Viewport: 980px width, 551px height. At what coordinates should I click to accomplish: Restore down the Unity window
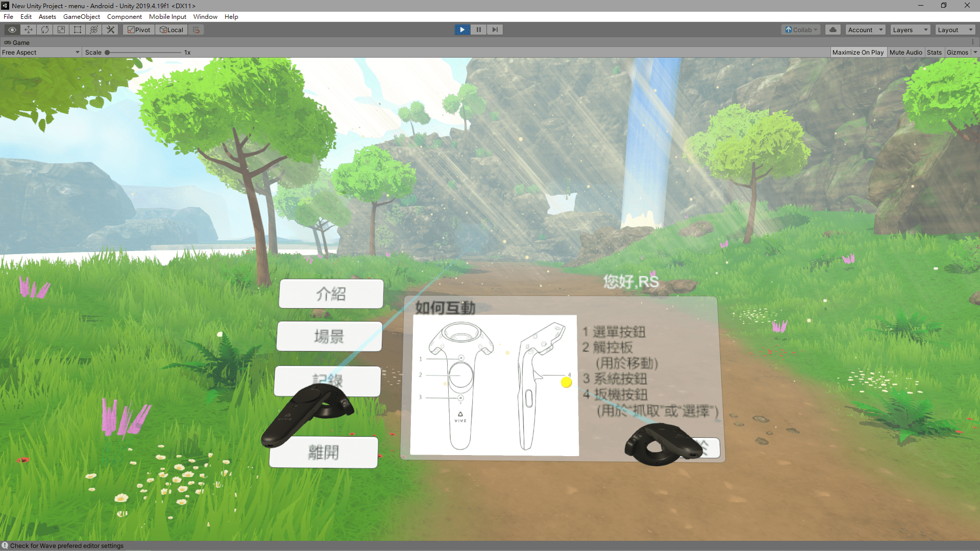tap(944, 6)
